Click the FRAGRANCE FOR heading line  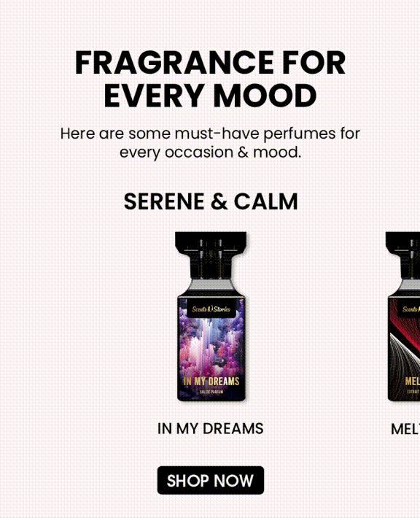click(210, 63)
